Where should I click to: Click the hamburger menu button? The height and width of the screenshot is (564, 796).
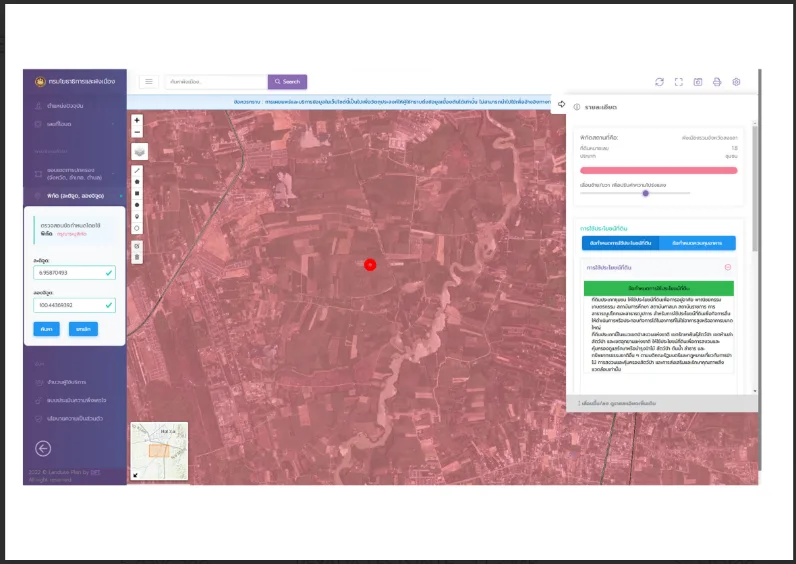point(149,82)
